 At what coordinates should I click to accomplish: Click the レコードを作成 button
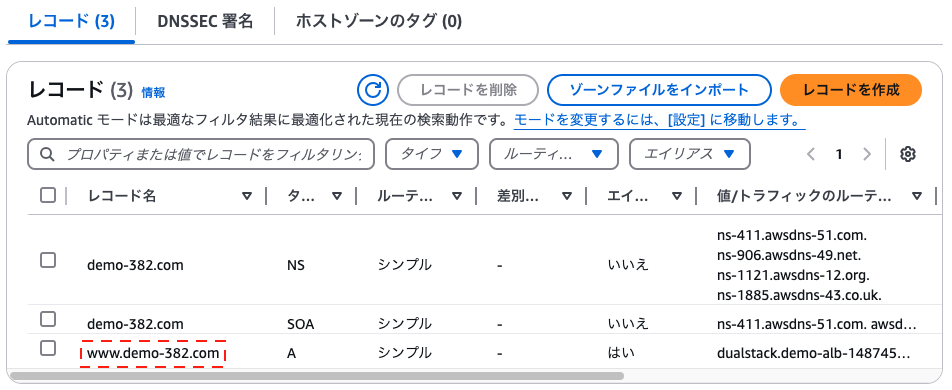click(851, 91)
